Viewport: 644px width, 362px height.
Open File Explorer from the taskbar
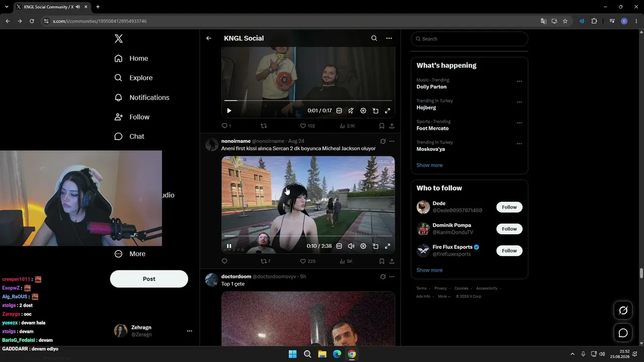pyautogui.click(x=322, y=354)
